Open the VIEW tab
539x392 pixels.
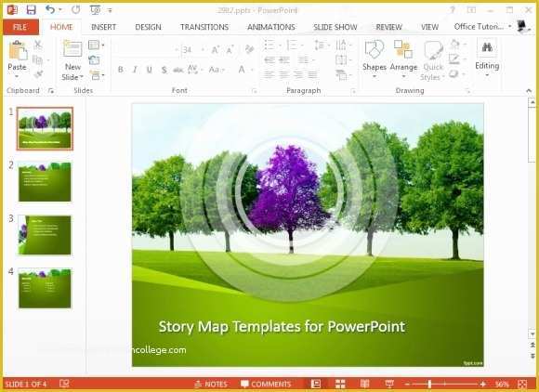(429, 27)
